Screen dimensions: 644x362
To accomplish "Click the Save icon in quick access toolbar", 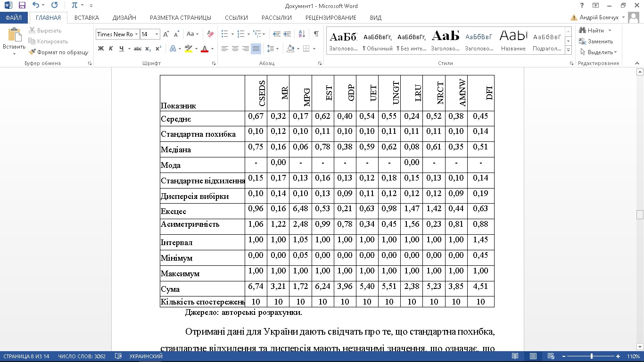I will (x=22, y=6).
